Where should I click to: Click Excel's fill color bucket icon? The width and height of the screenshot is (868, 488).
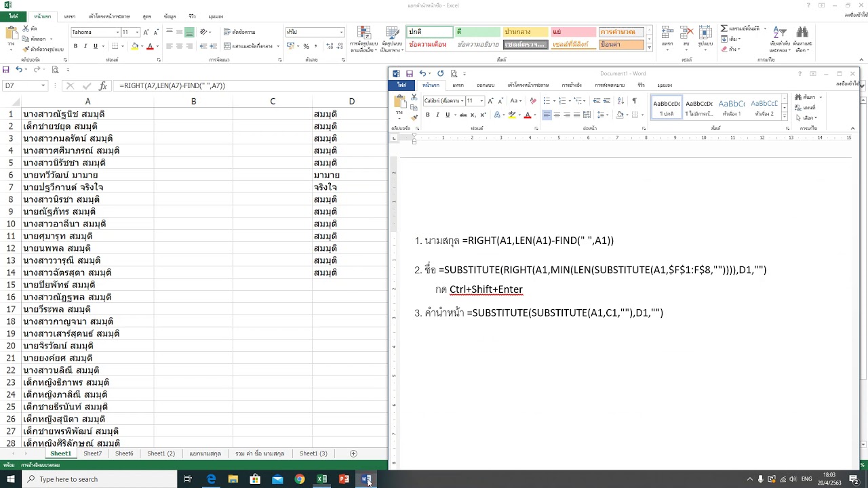pyautogui.click(x=135, y=46)
